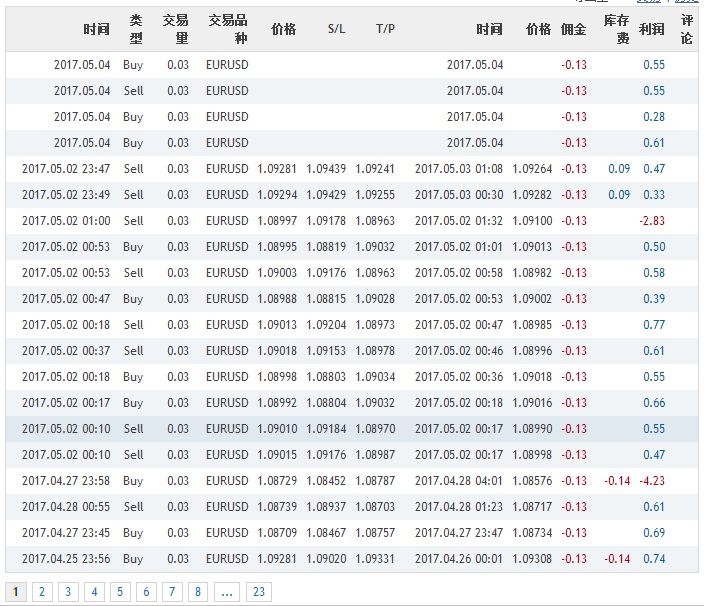Click close price 1.09002
Image resolution: width=704 pixels, height=606 pixels.
[x=532, y=299]
